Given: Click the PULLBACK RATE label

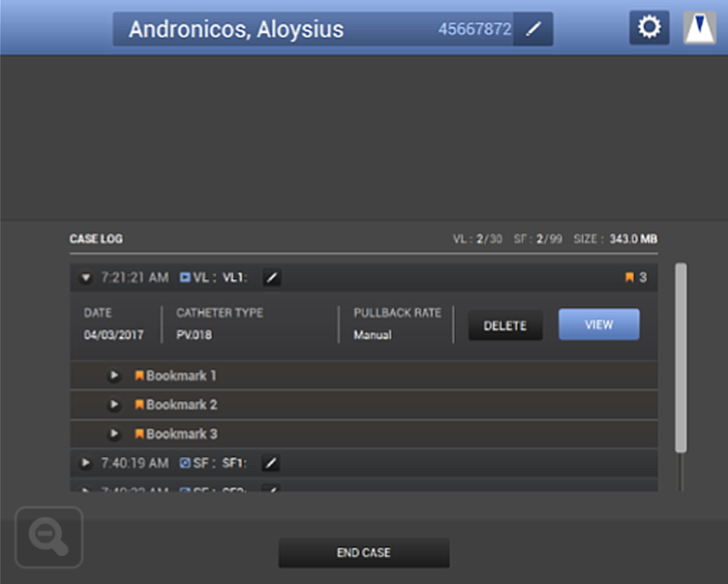Looking at the screenshot, I should [398, 313].
